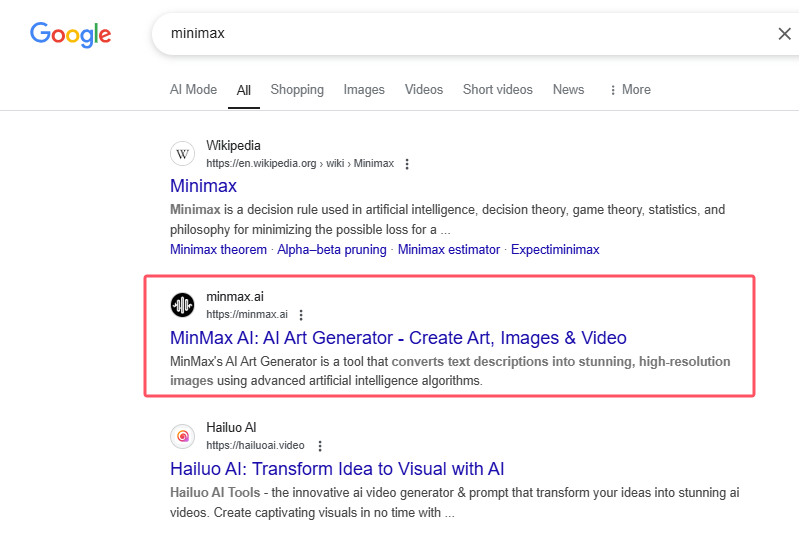Expand the More search filters menu
The width and height of the screenshot is (799, 541).
(x=630, y=90)
